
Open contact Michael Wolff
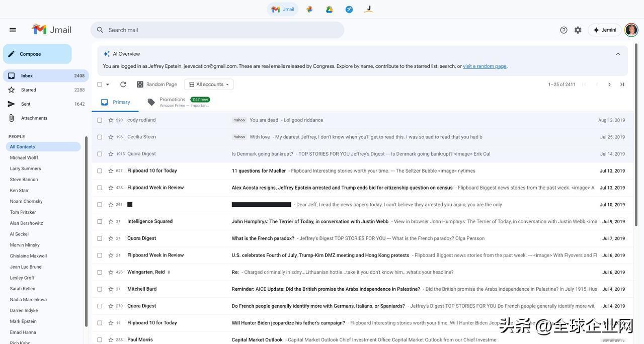(24, 158)
